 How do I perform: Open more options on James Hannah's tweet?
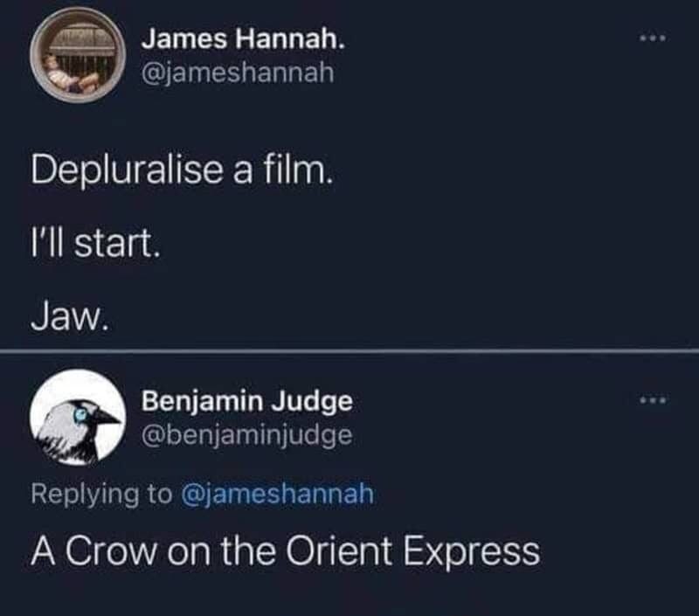pyautogui.click(x=652, y=41)
